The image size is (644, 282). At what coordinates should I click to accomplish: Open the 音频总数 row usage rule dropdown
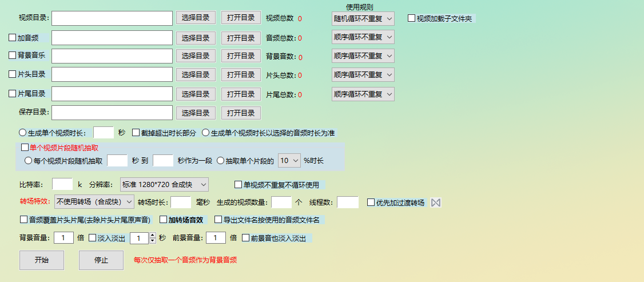tap(363, 37)
